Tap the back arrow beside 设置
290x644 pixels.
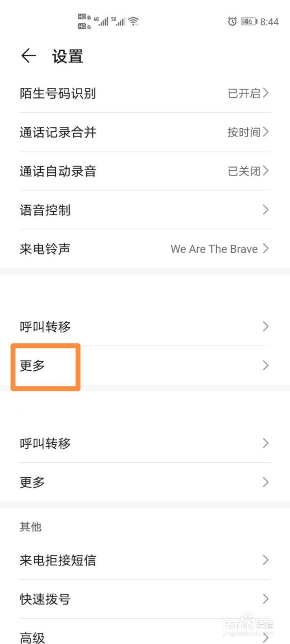click(28, 56)
